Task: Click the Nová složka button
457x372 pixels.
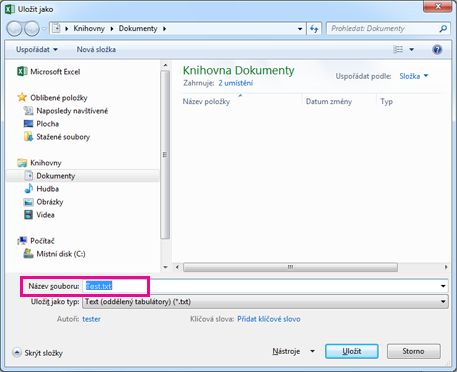Action: pyautogui.click(x=96, y=50)
